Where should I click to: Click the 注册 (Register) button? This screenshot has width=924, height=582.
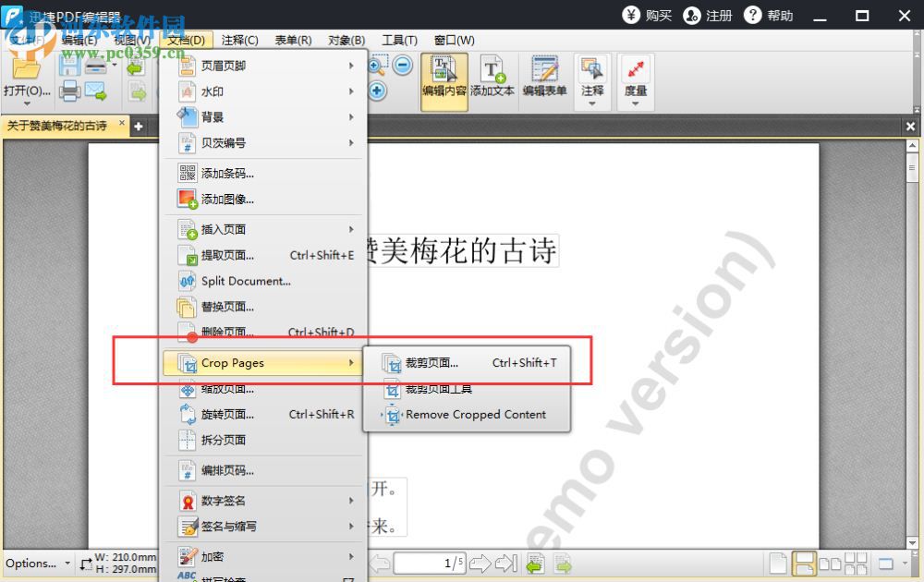point(708,15)
